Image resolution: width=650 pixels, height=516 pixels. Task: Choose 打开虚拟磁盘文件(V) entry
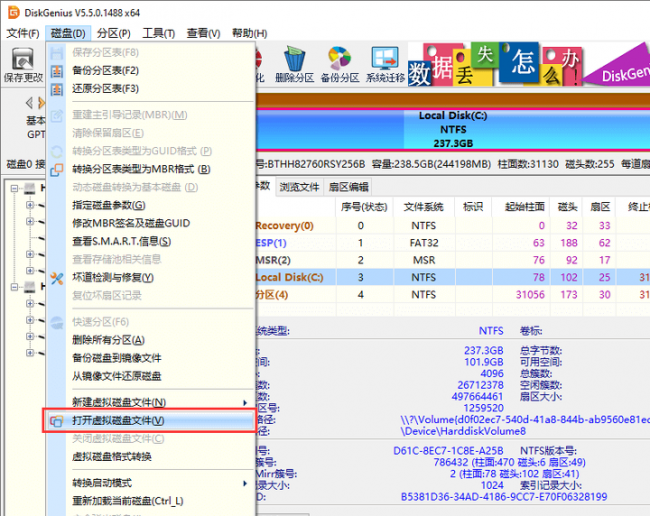(151, 421)
